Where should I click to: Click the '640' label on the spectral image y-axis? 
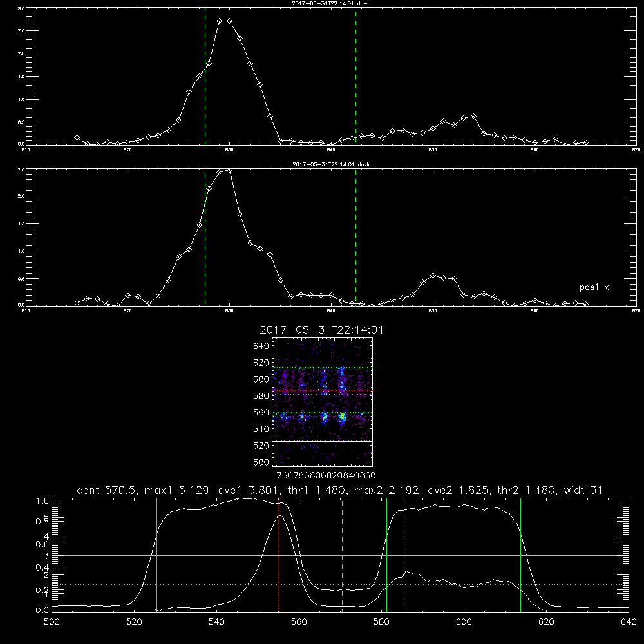(x=261, y=346)
